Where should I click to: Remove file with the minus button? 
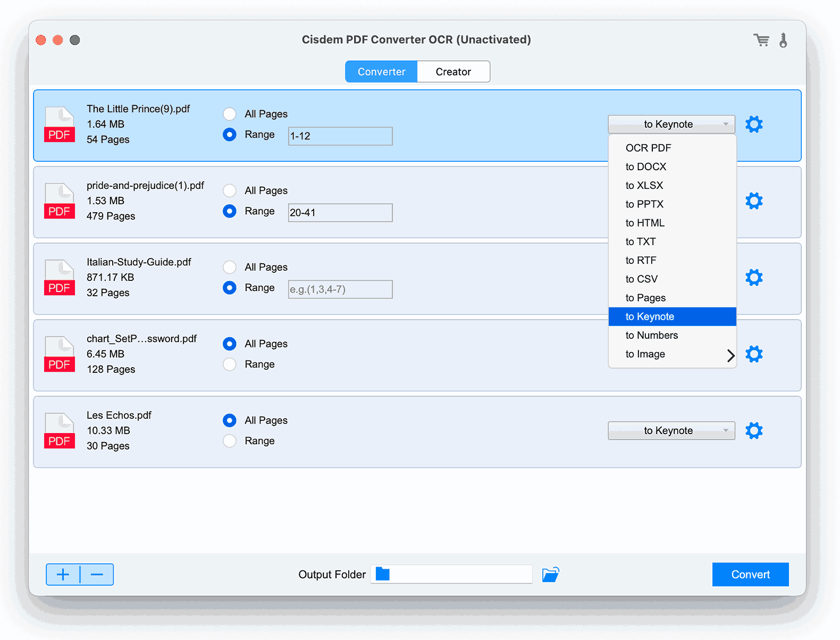pyautogui.click(x=97, y=575)
